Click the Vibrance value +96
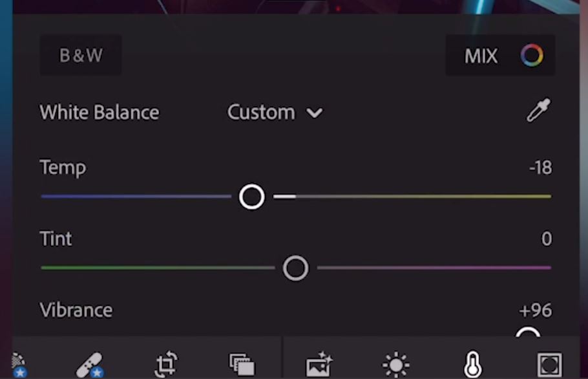This screenshot has height=379, width=588. coord(536,310)
